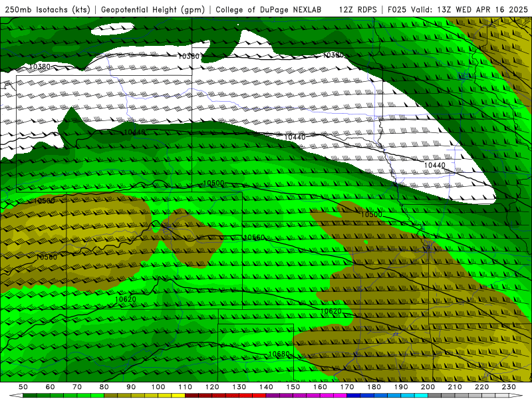Click the 170 value on the color scale
Viewport: 532px width, 399px height.
click(347, 387)
